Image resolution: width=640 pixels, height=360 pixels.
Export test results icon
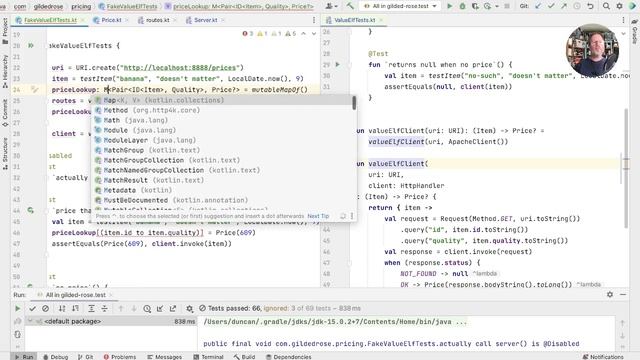173,309
